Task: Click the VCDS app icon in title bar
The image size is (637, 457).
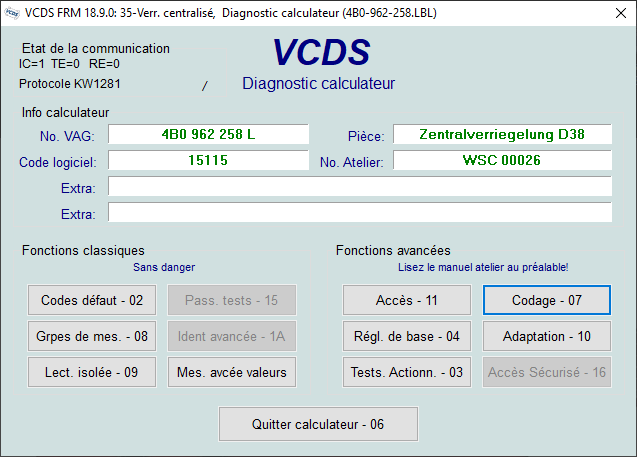Action: pyautogui.click(x=12, y=13)
